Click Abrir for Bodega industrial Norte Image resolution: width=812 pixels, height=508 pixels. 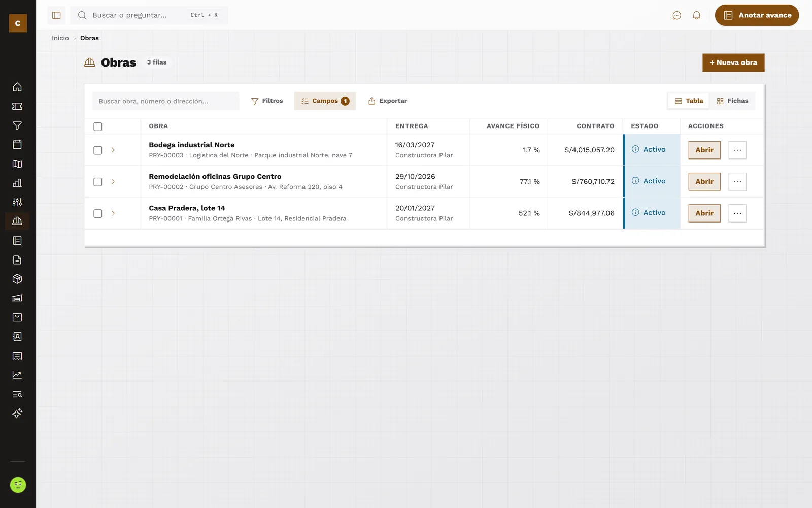tap(704, 150)
